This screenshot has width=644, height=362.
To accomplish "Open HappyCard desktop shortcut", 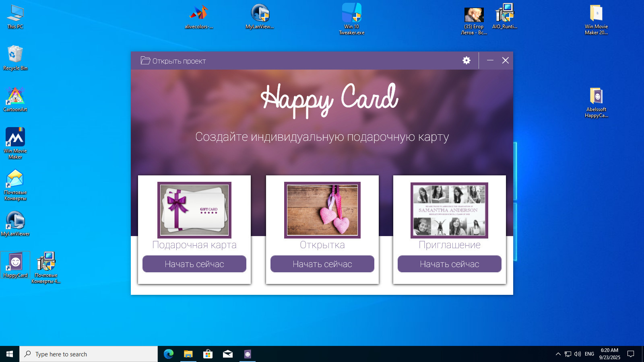I will pos(15,264).
